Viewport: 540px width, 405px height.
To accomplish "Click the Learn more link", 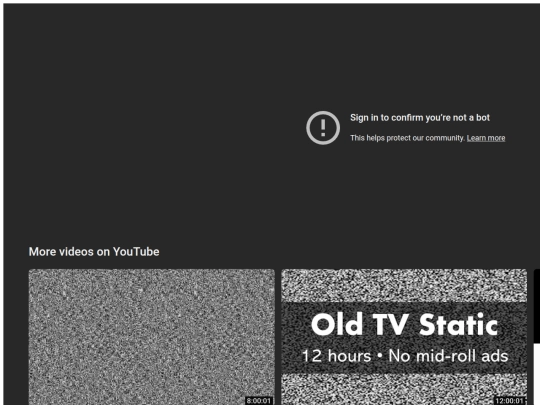I will pos(486,138).
